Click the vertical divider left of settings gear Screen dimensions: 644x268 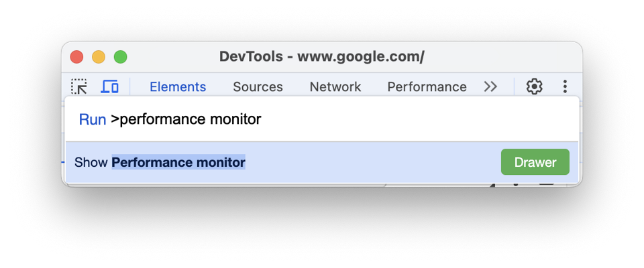pyautogui.click(x=515, y=86)
